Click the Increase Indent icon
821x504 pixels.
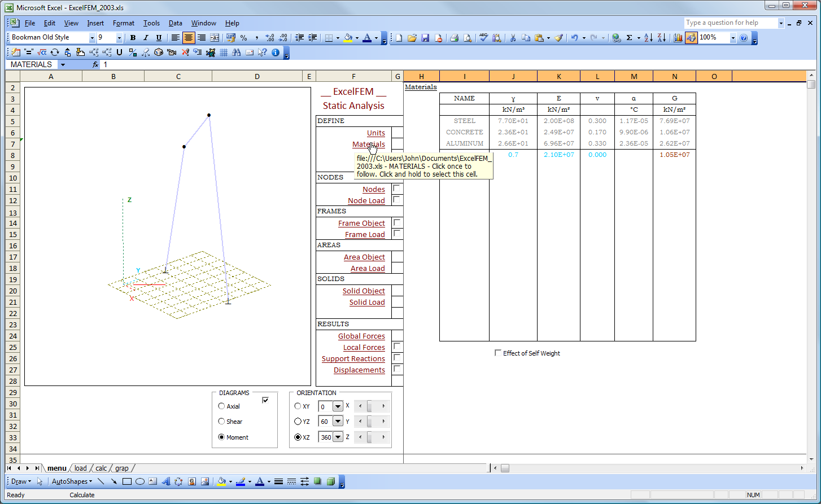tap(313, 38)
